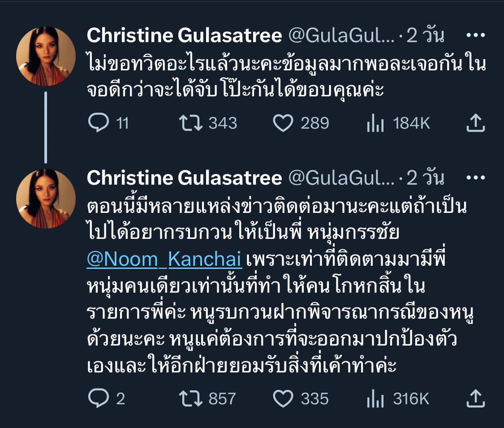This screenshot has width=504, height=428.
Task: Like the second tweet with 335 likes
Action: (283, 398)
